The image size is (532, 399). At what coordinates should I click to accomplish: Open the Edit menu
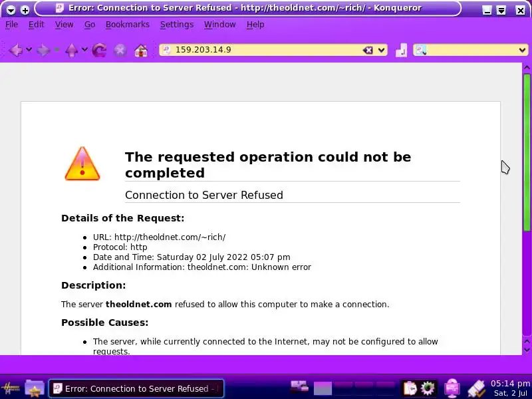tap(36, 25)
